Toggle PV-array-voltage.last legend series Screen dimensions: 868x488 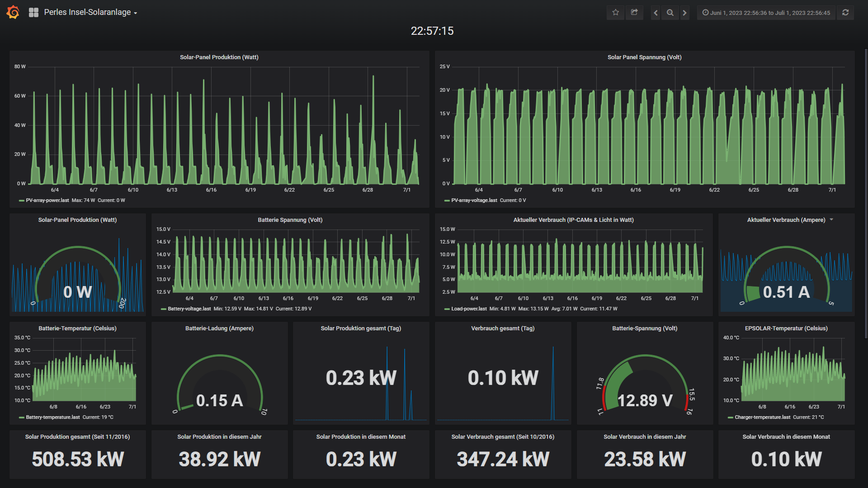[474, 200]
